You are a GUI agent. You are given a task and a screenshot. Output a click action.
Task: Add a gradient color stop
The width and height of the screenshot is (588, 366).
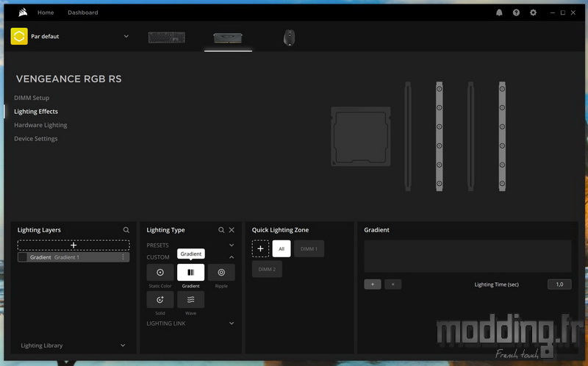[373, 284]
